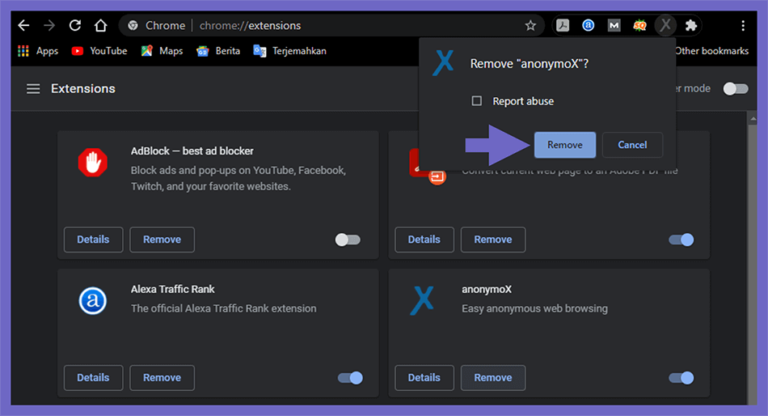The width and height of the screenshot is (768, 416).
Task: Open the YouTube bookmark
Action: (99, 51)
